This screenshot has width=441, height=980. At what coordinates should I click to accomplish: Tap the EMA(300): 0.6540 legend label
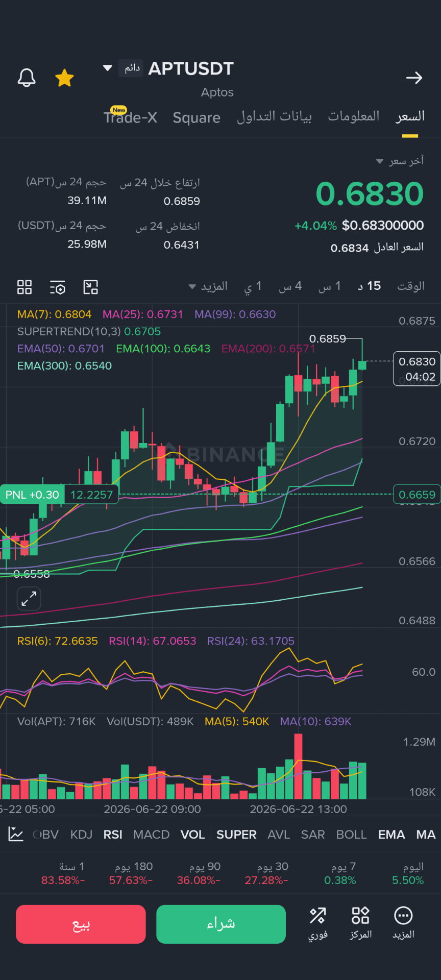pos(64,366)
